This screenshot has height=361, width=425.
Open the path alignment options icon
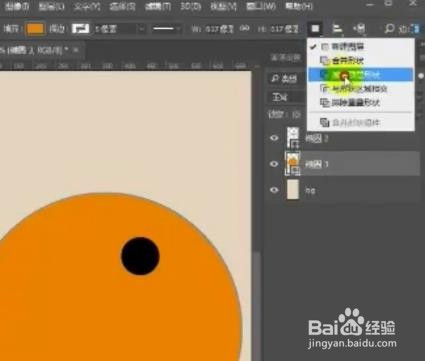click(337, 29)
